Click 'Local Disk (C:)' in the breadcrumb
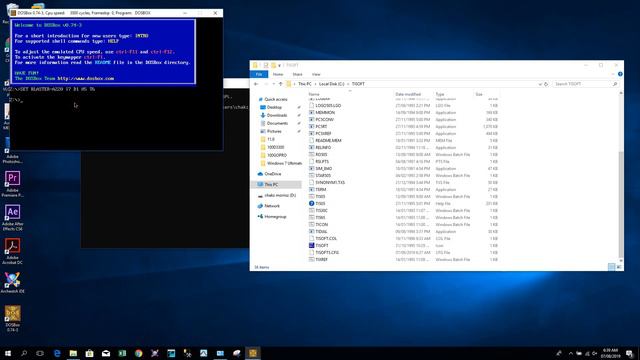The image size is (640, 360). pyautogui.click(x=331, y=84)
